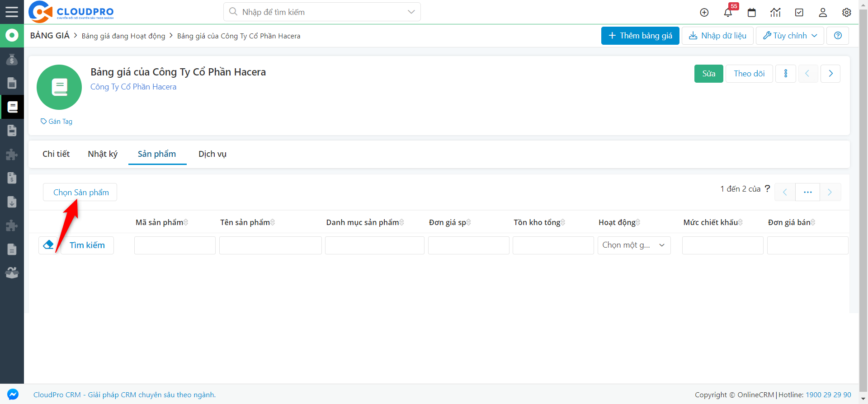Open the document sidebar icon below price book
This screenshot has height=404, width=868.
[x=12, y=131]
